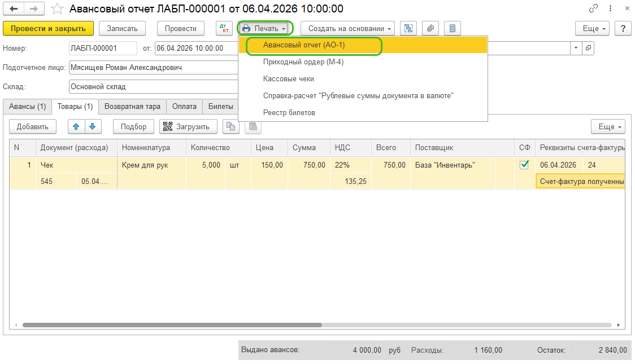Screen dimensions: 635x364
Task: Go back with the left arrow button
Action: pos(14,8)
